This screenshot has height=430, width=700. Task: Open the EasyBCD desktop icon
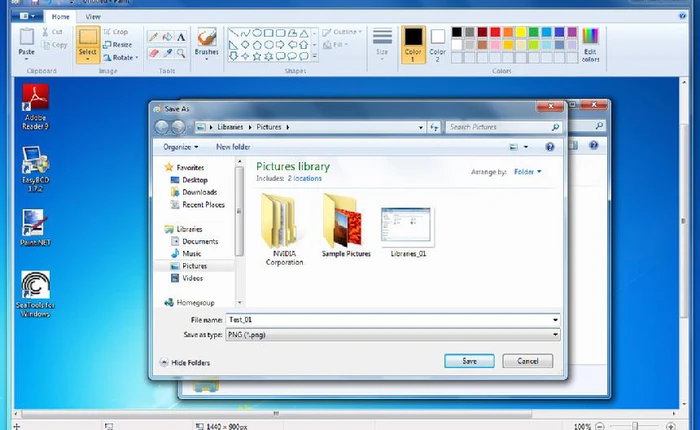pos(35,169)
